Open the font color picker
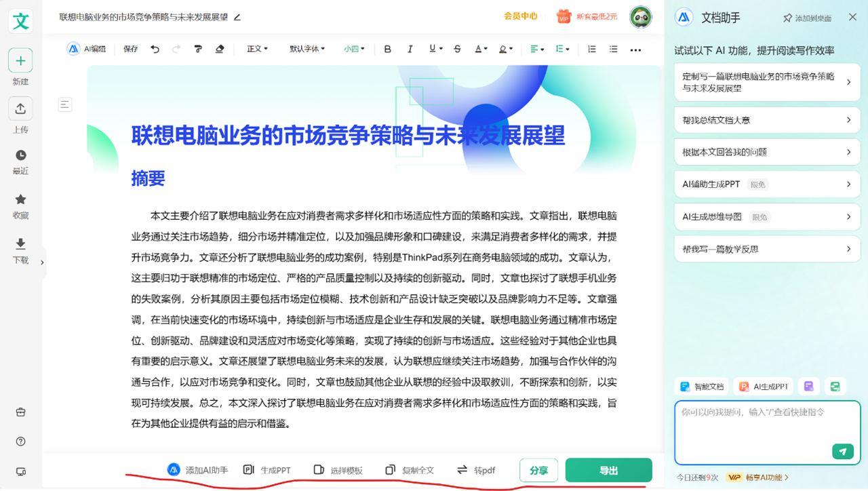This screenshot has height=491, width=868. tap(480, 49)
